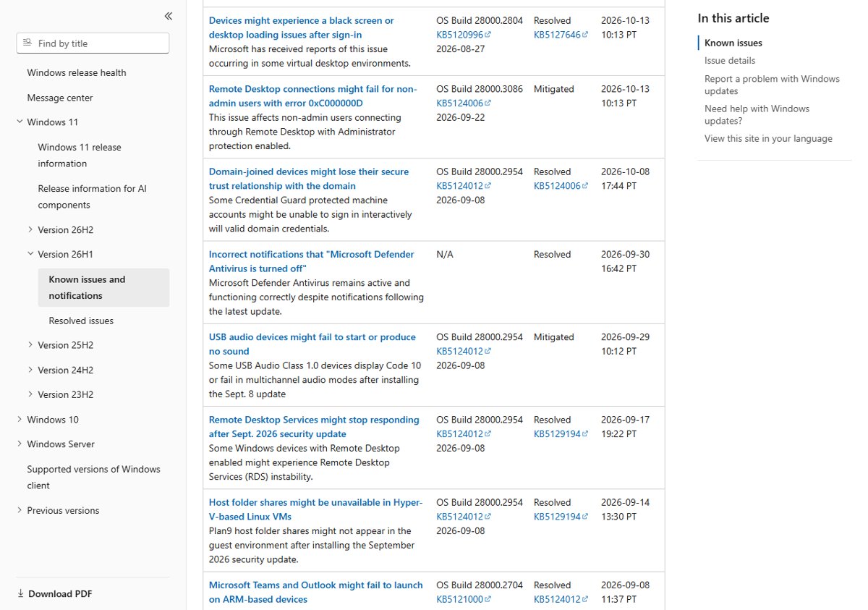Open the USB audio devices issue
The image size is (868, 610).
pyautogui.click(x=312, y=344)
